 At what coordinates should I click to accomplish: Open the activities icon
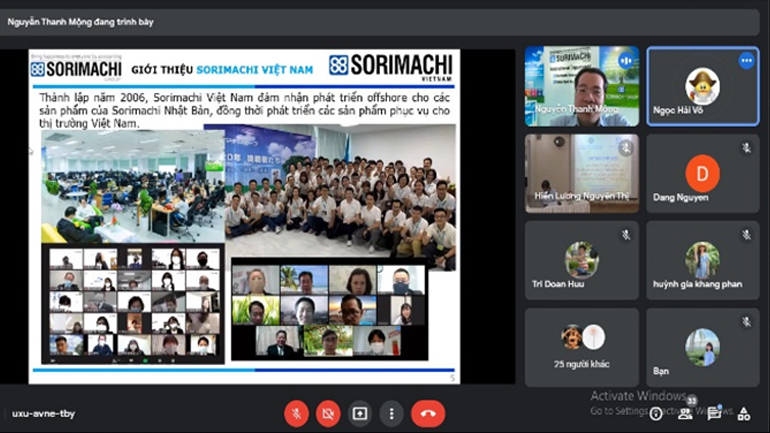[x=744, y=413]
